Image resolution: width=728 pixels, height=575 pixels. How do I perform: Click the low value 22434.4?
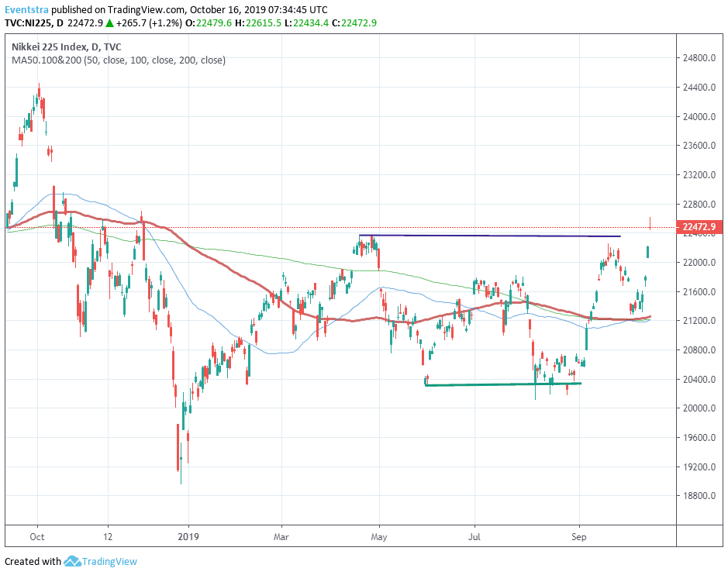(311, 22)
